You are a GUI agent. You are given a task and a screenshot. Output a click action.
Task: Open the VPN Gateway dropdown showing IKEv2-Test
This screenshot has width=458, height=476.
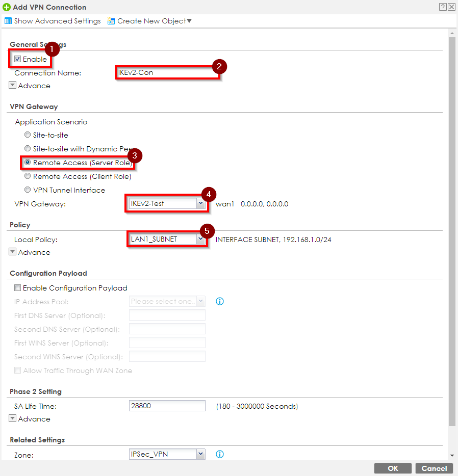(200, 203)
